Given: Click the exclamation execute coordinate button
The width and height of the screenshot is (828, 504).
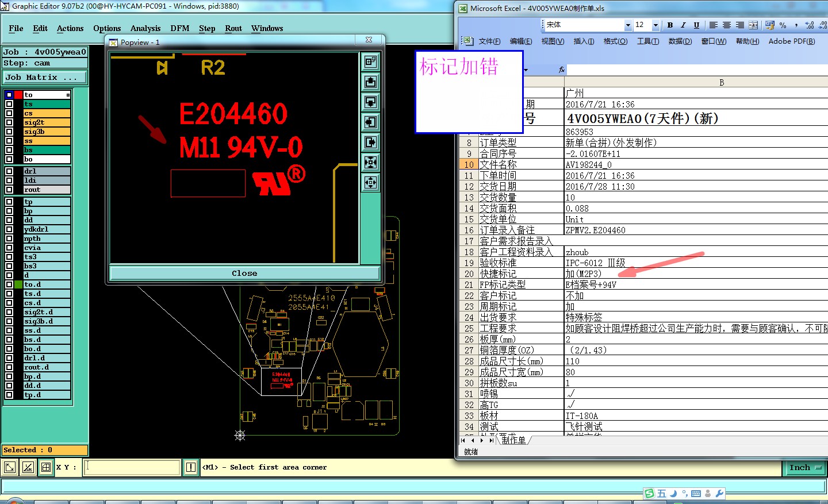Looking at the screenshot, I should pyautogui.click(x=191, y=467).
